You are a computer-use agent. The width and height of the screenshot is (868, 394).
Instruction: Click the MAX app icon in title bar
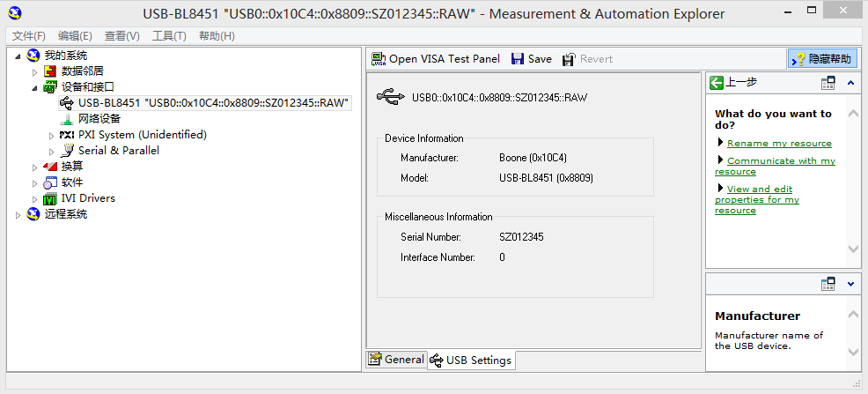(x=16, y=11)
